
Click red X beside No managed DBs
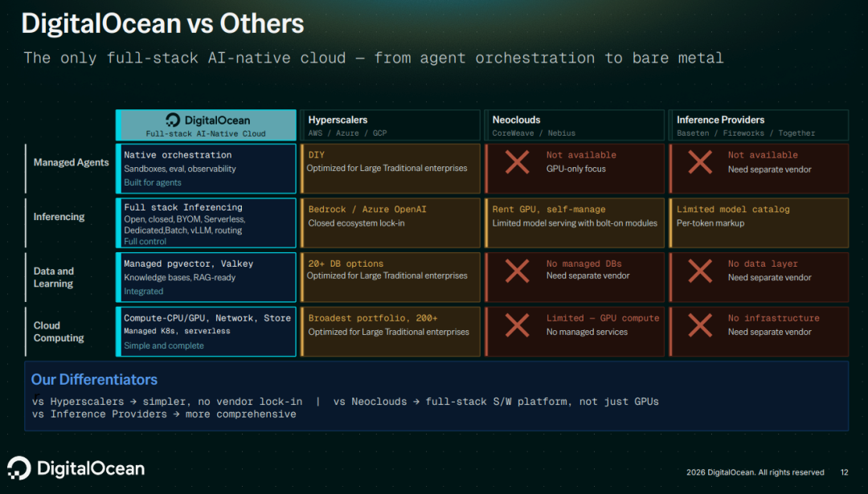tap(517, 271)
